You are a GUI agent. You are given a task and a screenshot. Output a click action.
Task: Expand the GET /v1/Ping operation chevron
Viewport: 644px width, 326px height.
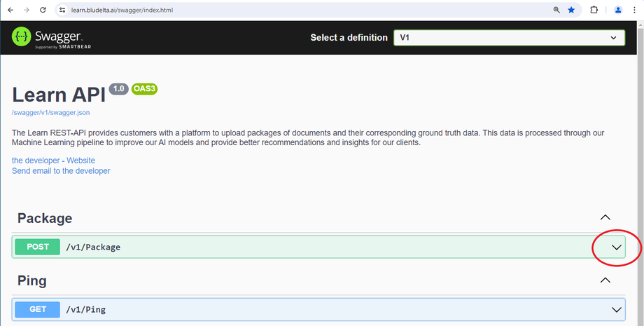point(617,309)
